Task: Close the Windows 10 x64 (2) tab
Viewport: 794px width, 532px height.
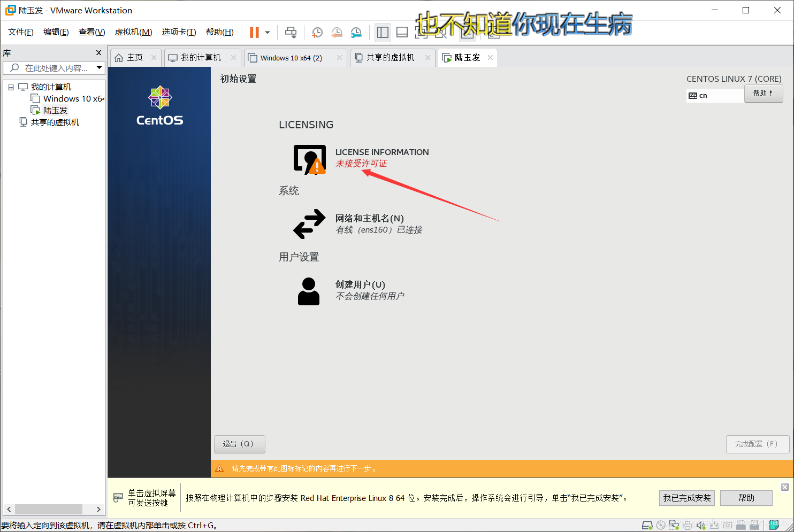Action: point(339,58)
